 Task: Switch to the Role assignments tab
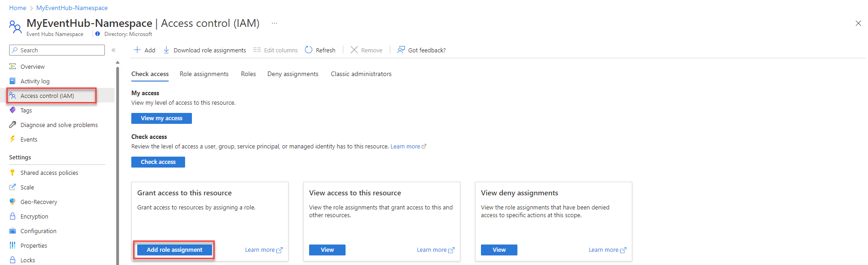(x=204, y=74)
